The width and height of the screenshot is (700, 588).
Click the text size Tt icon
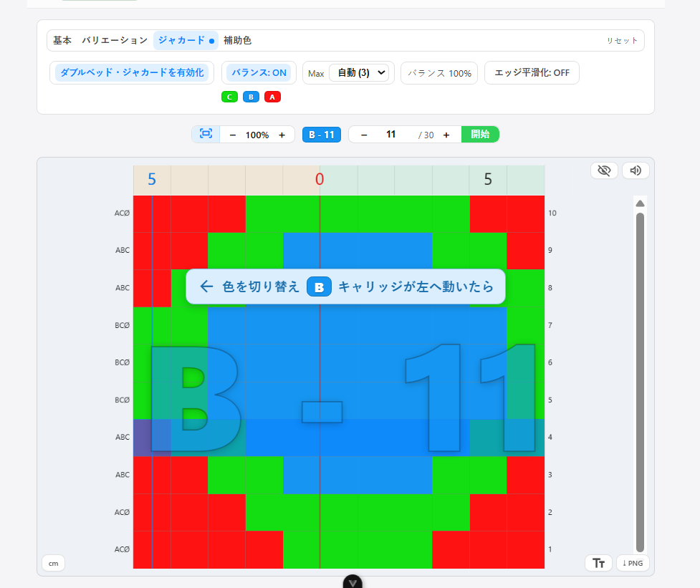click(x=598, y=563)
